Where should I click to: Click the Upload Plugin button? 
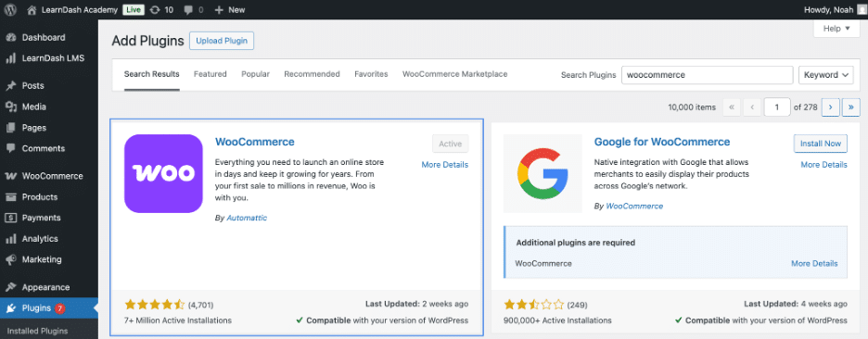coord(222,41)
